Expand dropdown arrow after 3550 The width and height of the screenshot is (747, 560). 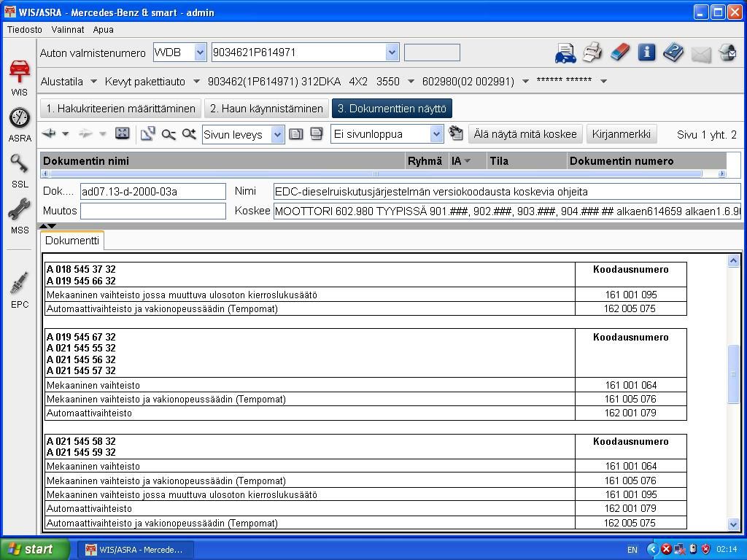click(411, 82)
